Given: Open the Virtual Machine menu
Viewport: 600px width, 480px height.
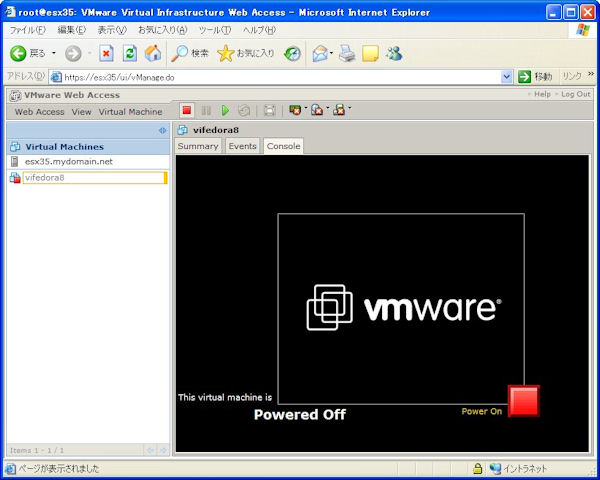Looking at the screenshot, I should (130, 112).
